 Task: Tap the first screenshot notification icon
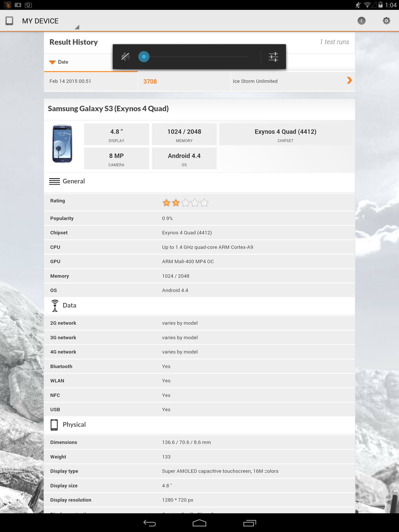click(18, 5)
